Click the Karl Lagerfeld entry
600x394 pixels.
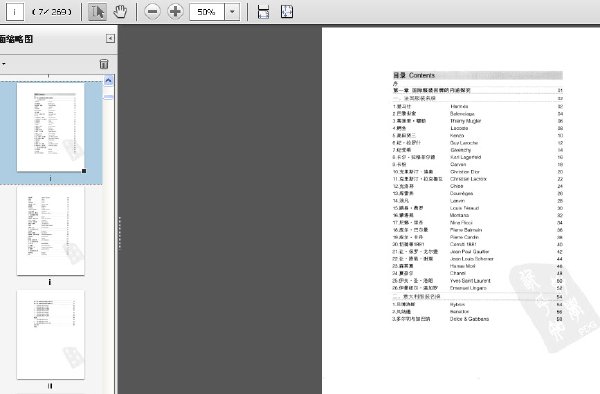coord(465,157)
